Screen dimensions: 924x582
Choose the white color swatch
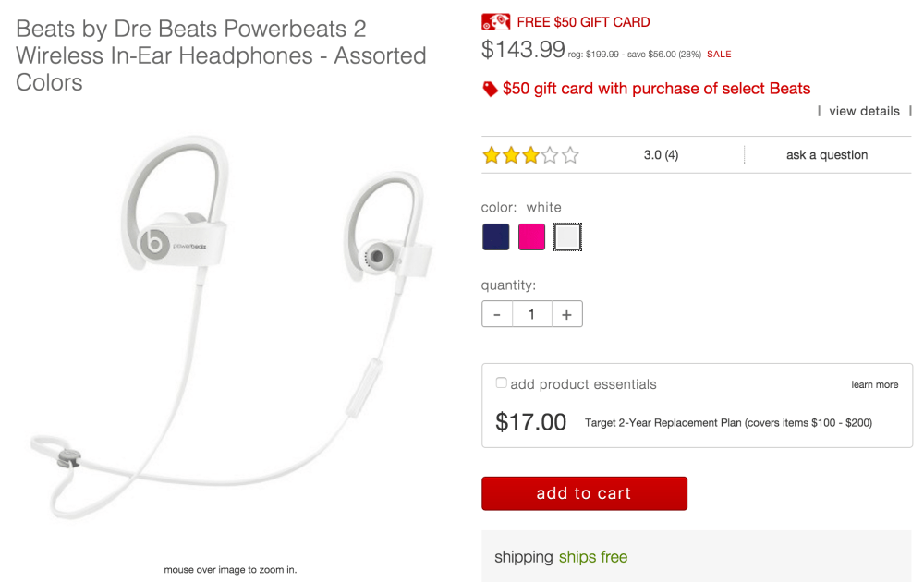[x=567, y=236]
